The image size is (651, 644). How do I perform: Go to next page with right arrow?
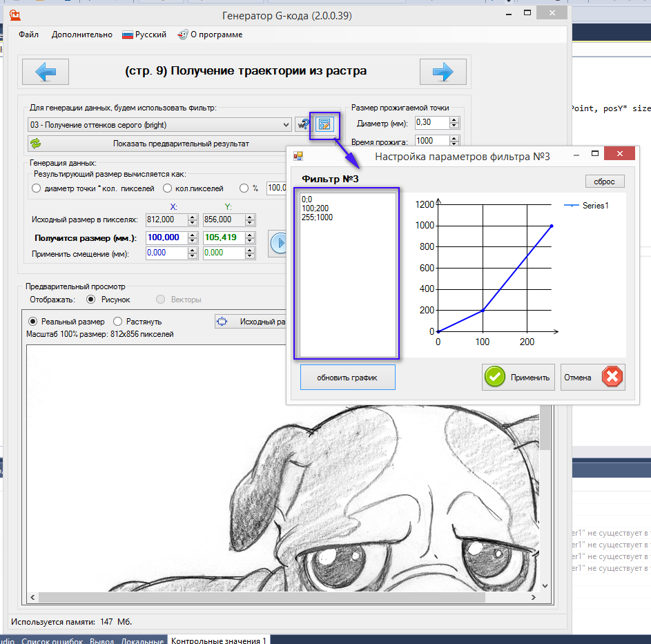pyautogui.click(x=443, y=72)
